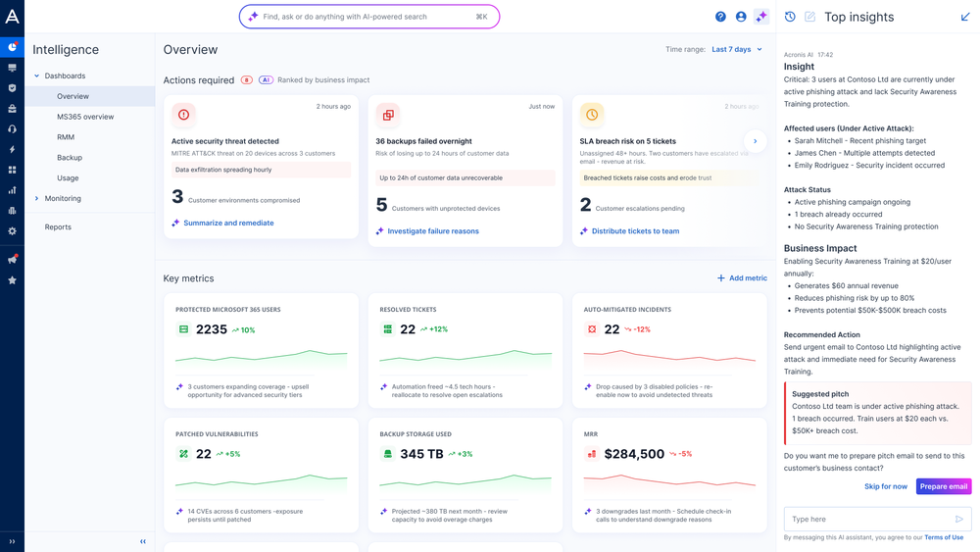
Task: Click the AI badge next to Actions required
Action: pyautogui.click(x=266, y=80)
